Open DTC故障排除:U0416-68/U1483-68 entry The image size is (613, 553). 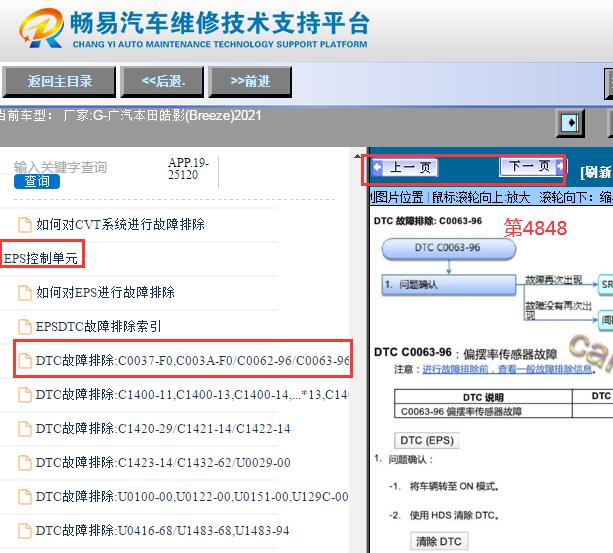click(163, 531)
